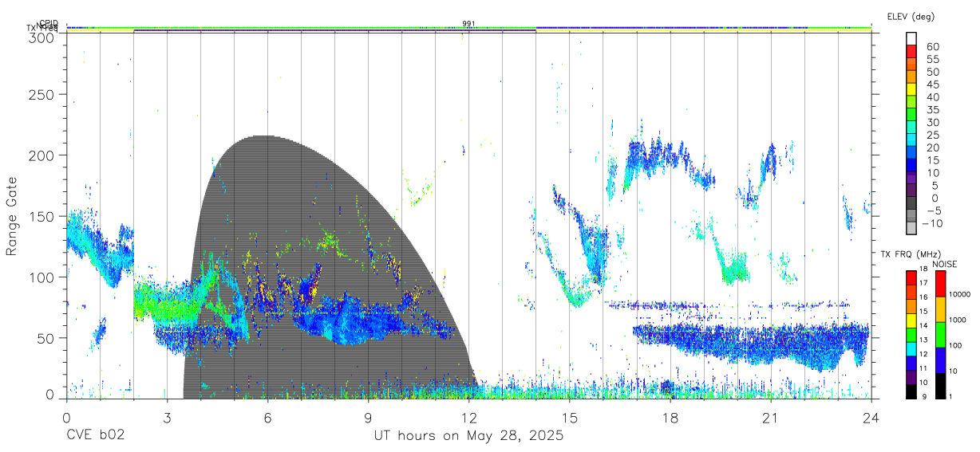Select the purple ELEV swatch between 10 and 5
980x452 pixels.
(911, 179)
